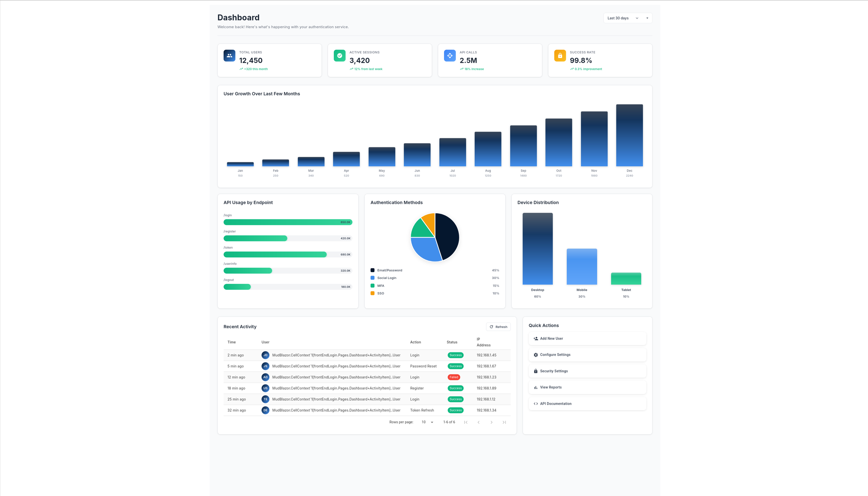This screenshot has height=496, width=868.
Task: Click the API Calls icon
Action: (449, 55)
